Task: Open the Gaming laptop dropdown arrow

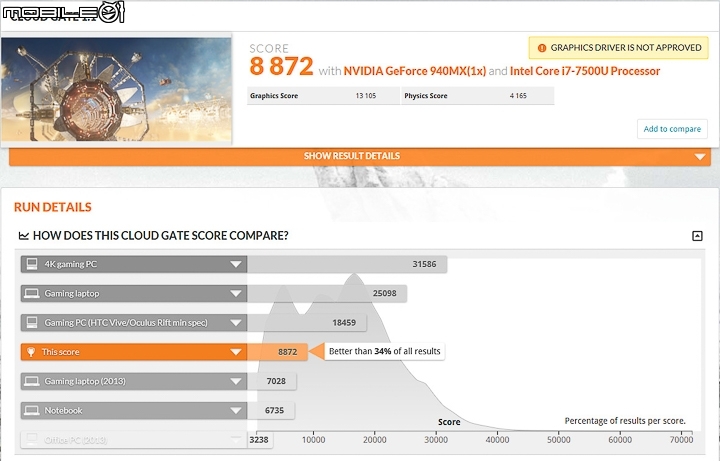Action: (236, 294)
